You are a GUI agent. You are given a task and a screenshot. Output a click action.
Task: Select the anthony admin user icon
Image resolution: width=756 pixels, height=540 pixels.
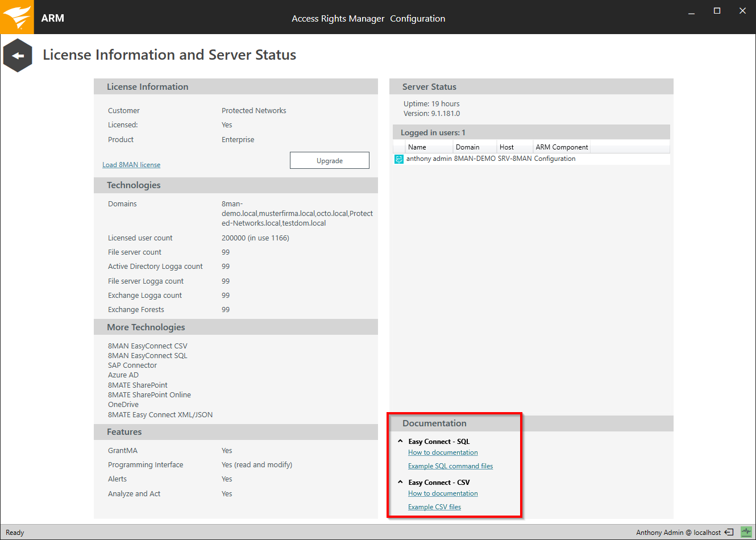pyautogui.click(x=399, y=159)
